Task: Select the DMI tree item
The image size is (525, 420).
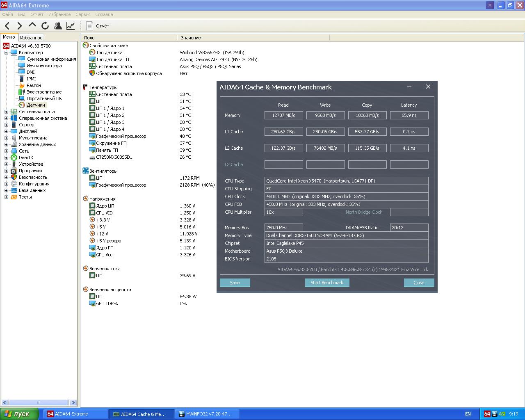Action: 31,72
